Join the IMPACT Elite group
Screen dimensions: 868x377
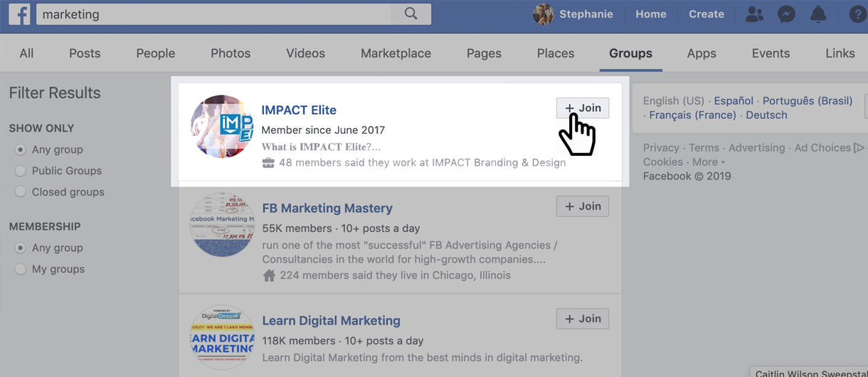[583, 108]
